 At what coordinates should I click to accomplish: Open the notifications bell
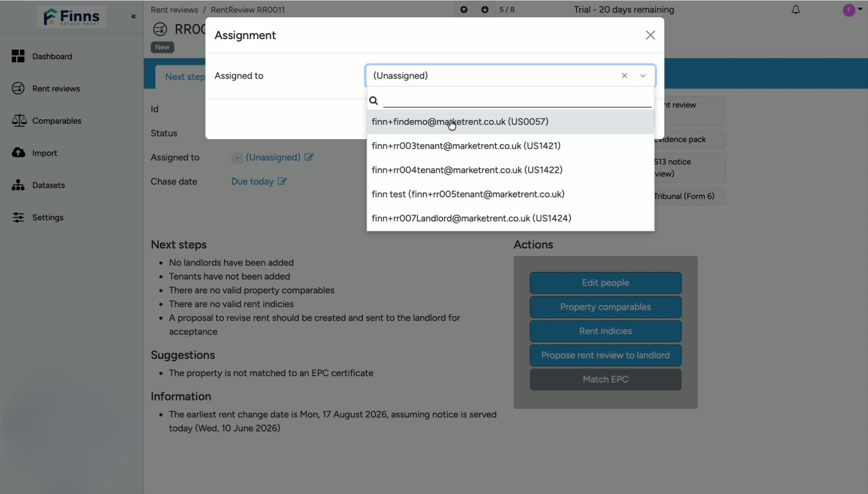[x=796, y=10]
